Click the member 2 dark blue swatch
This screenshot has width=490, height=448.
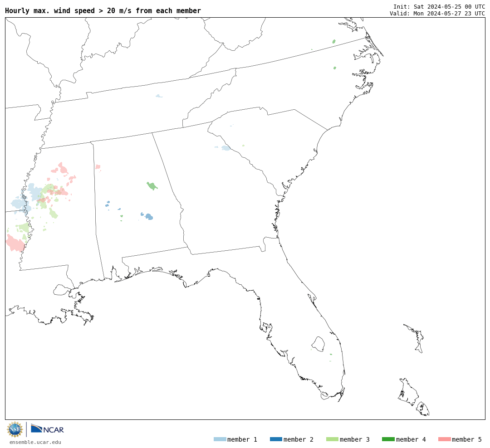(x=276, y=439)
